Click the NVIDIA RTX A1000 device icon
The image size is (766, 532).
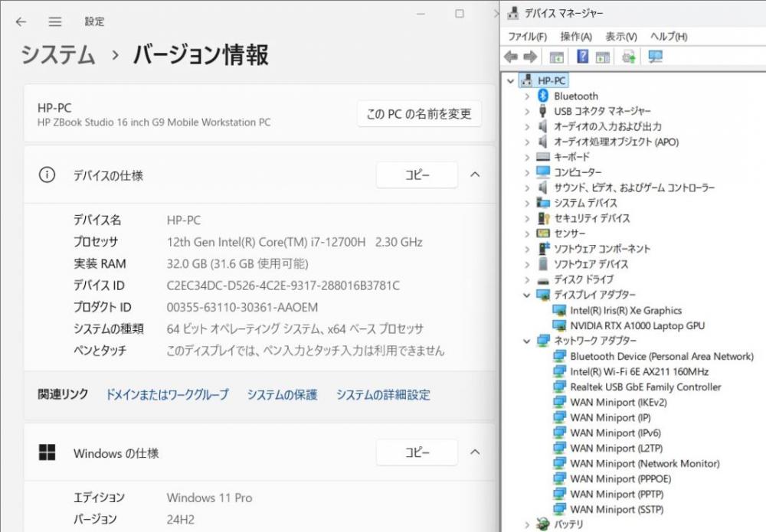(559, 325)
